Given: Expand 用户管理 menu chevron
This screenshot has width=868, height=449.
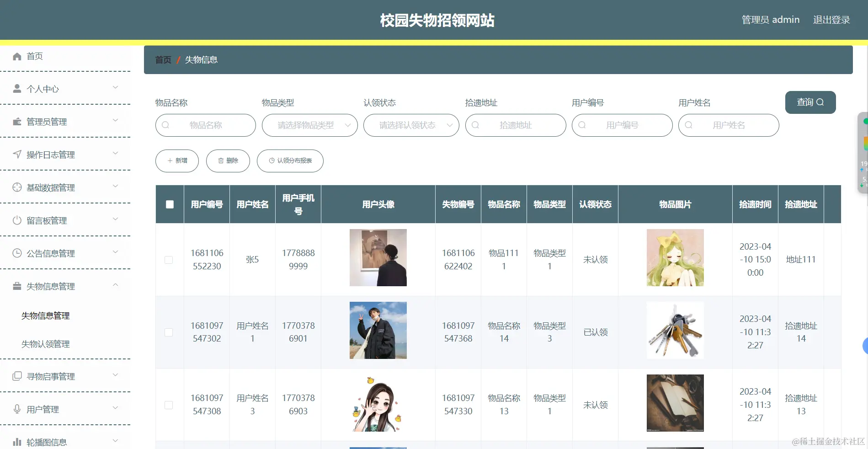Looking at the screenshot, I should coord(116,408).
